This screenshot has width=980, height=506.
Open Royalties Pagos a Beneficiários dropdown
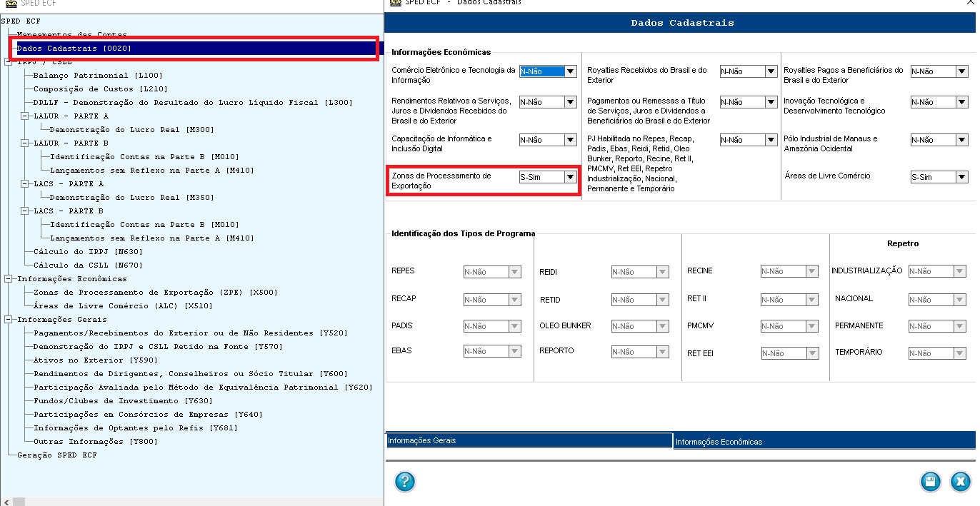(x=961, y=71)
